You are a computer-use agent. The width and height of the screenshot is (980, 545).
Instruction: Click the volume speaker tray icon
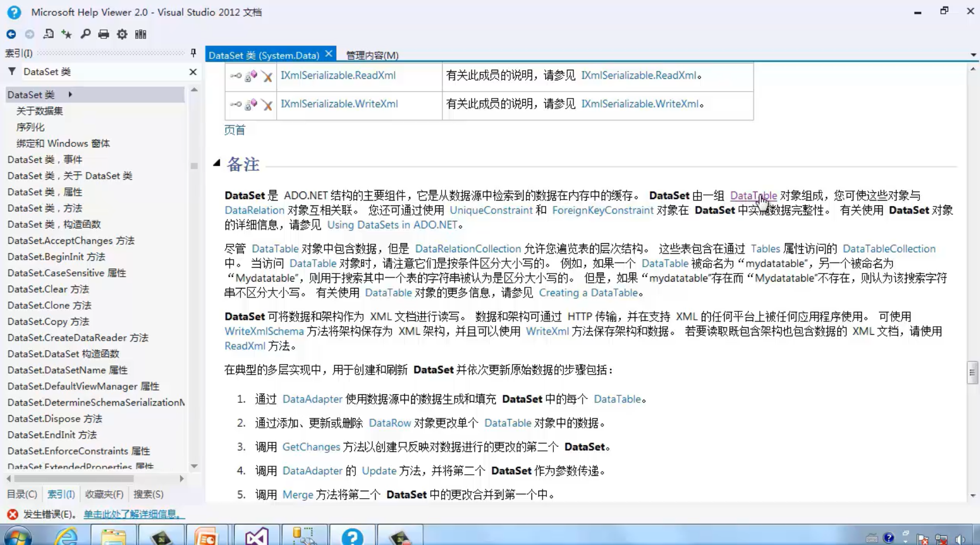(x=960, y=539)
